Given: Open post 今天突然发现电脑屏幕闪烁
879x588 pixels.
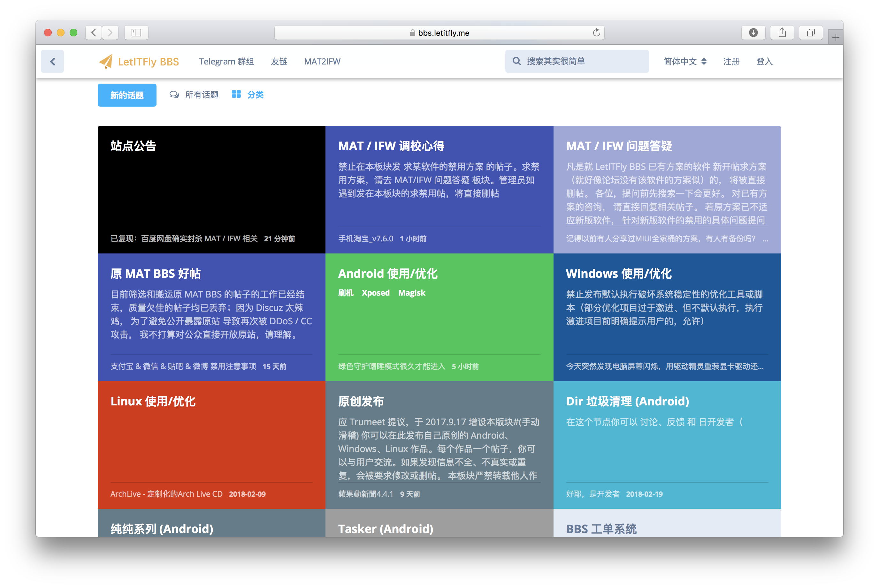Looking at the screenshot, I should (x=665, y=366).
